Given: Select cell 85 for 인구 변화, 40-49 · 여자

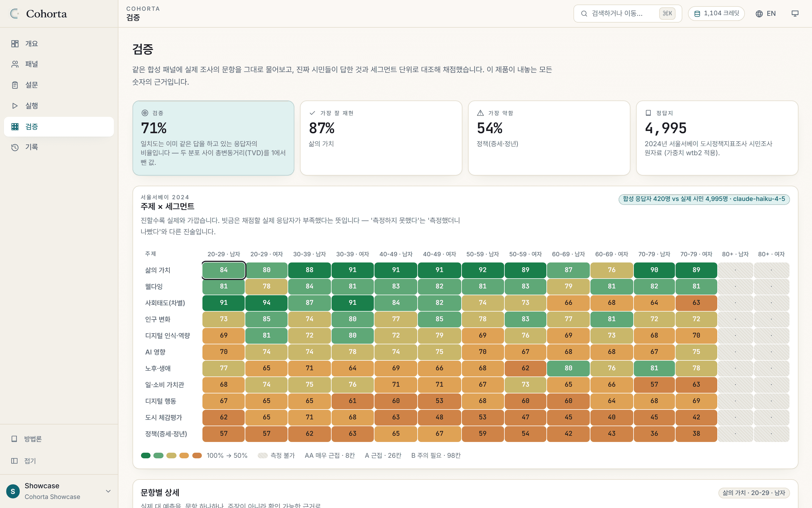Looking at the screenshot, I should coord(440,319).
